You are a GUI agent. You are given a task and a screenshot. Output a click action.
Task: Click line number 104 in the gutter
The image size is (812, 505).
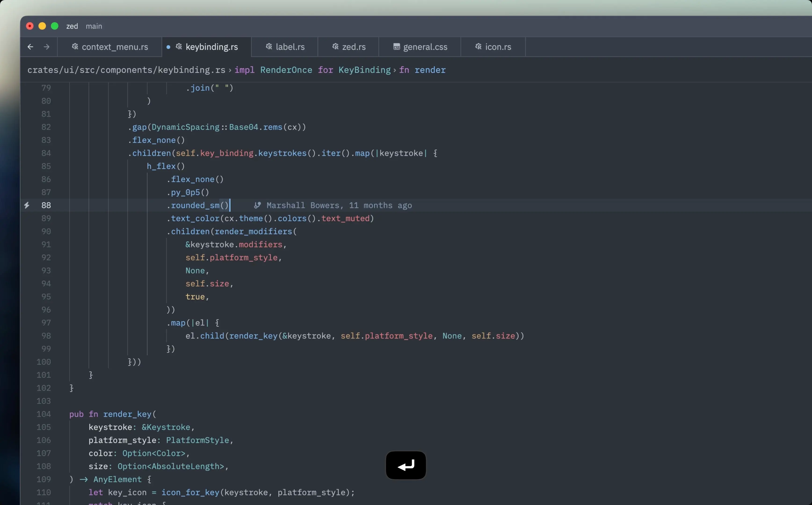(44, 414)
